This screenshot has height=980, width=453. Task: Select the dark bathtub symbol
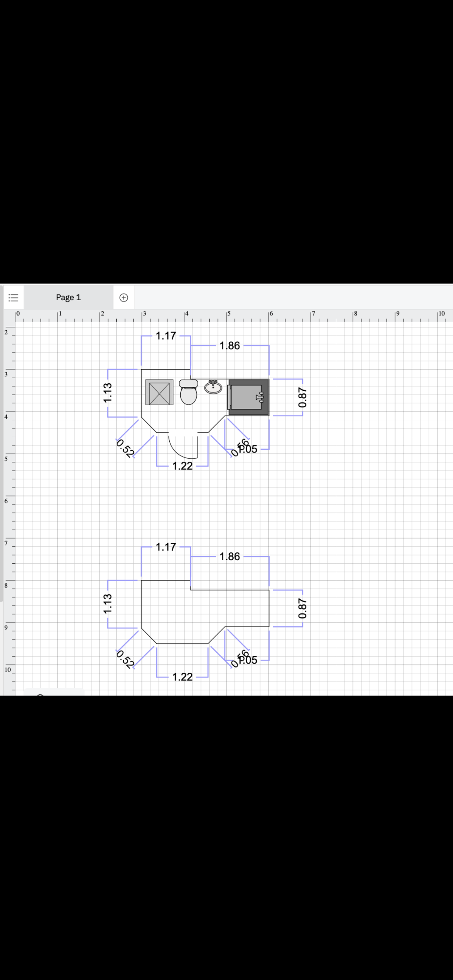248,397
